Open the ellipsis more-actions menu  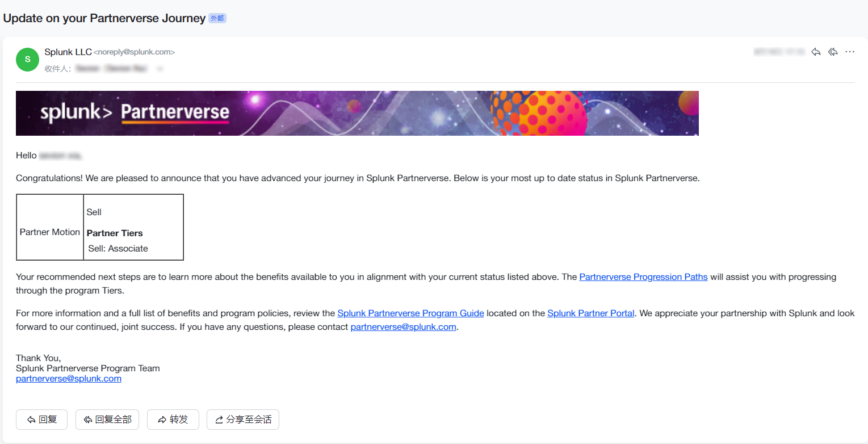[x=850, y=52]
